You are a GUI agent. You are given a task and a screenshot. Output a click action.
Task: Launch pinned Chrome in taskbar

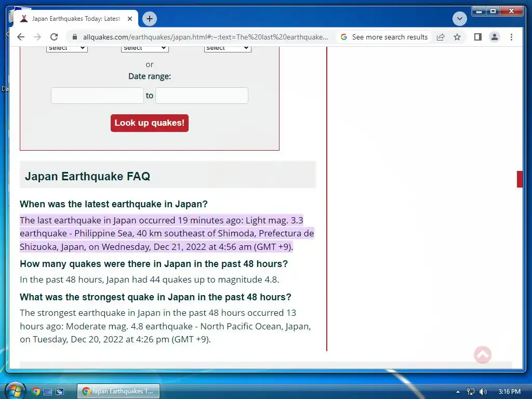point(36,391)
